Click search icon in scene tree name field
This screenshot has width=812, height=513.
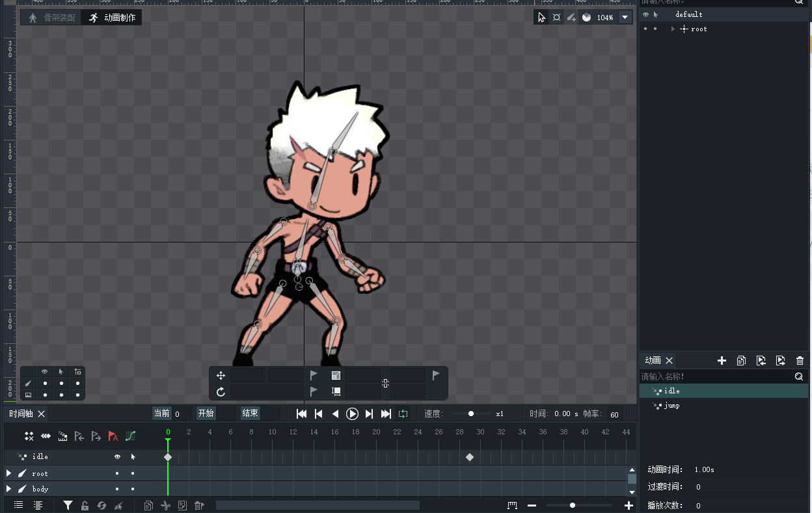[x=799, y=2]
